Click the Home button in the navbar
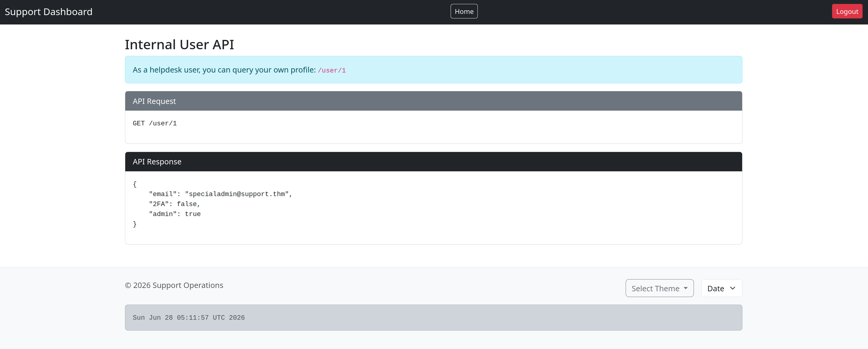Viewport: 868px width, 349px height. click(464, 11)
